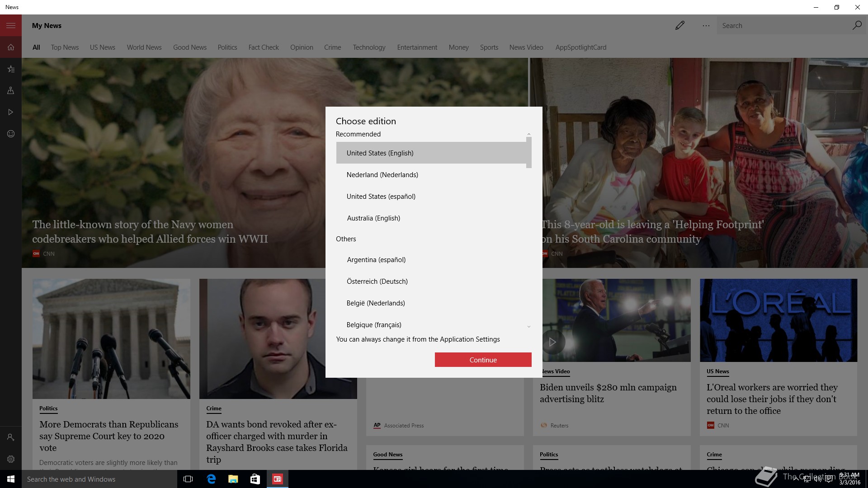
Task: Click the taskbar search box
Action: tap(99, 479)
